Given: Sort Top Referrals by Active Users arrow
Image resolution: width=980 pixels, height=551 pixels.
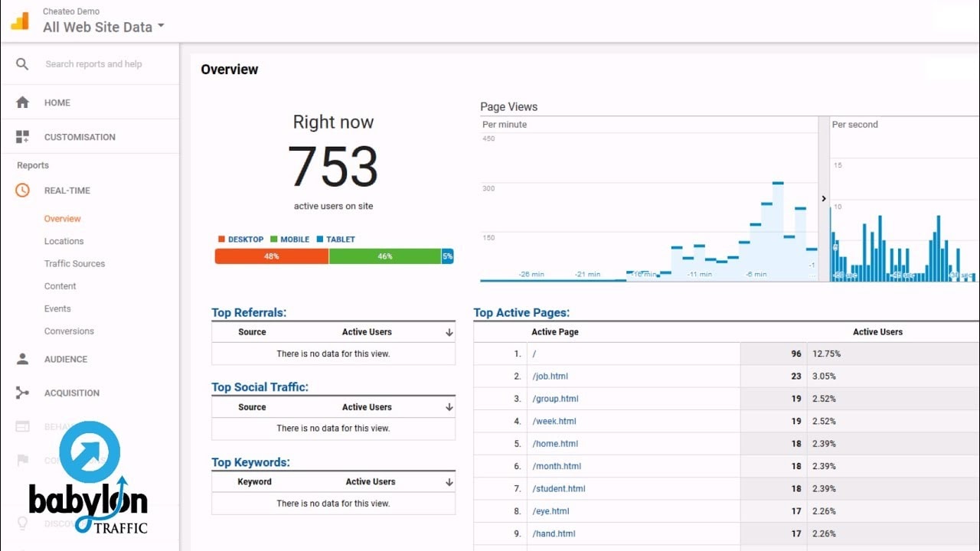Looking at the screenshot, I should [449, 333].
